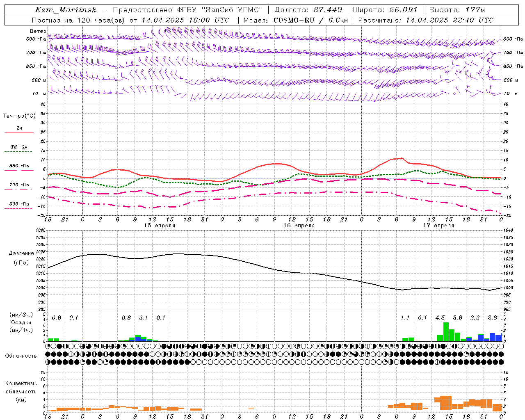Click the (гПа) pressure unit label
This screenshot has height=420, width=525.
click(21, 263)
